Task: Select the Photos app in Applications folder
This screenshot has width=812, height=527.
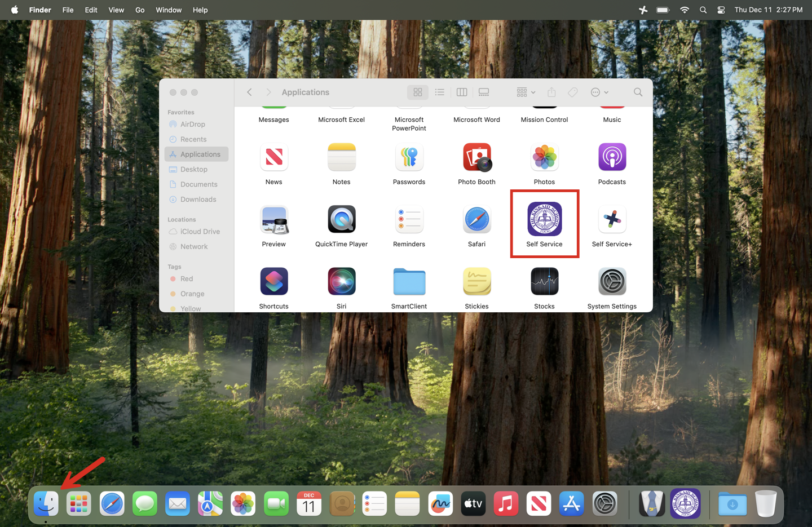Action: point(545,157)
